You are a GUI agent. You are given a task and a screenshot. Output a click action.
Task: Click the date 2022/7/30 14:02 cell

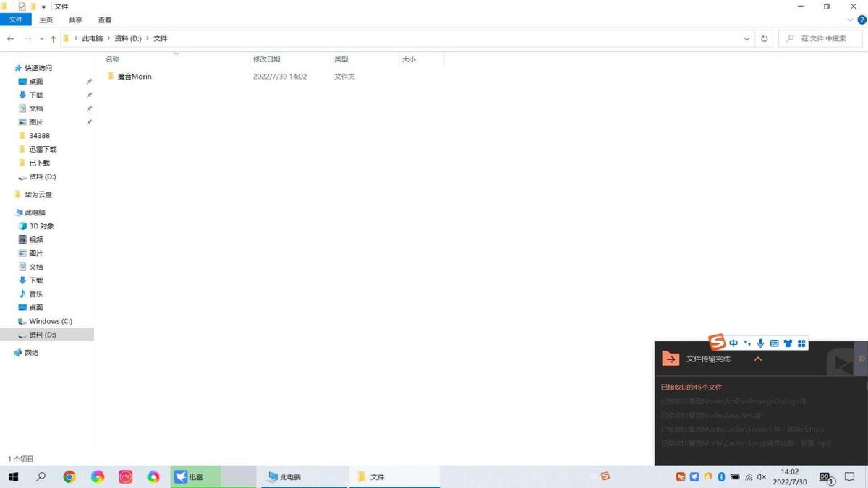click(x=280, y=76)
